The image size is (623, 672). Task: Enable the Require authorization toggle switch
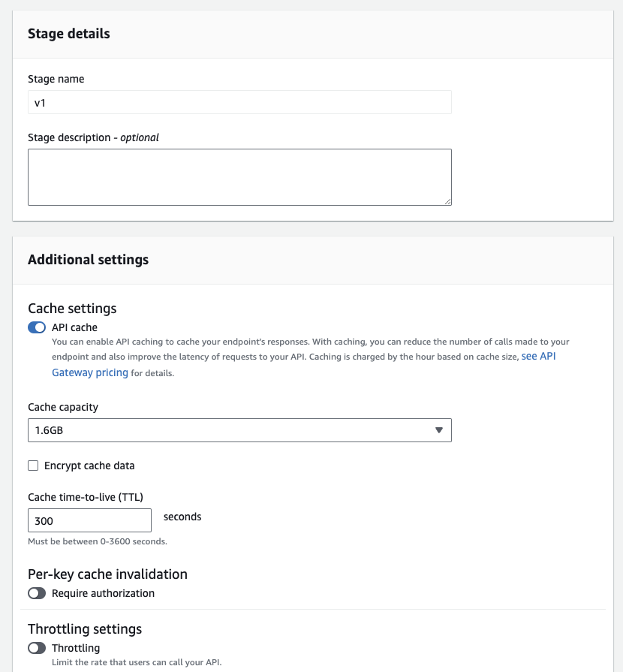pos(37,593)
